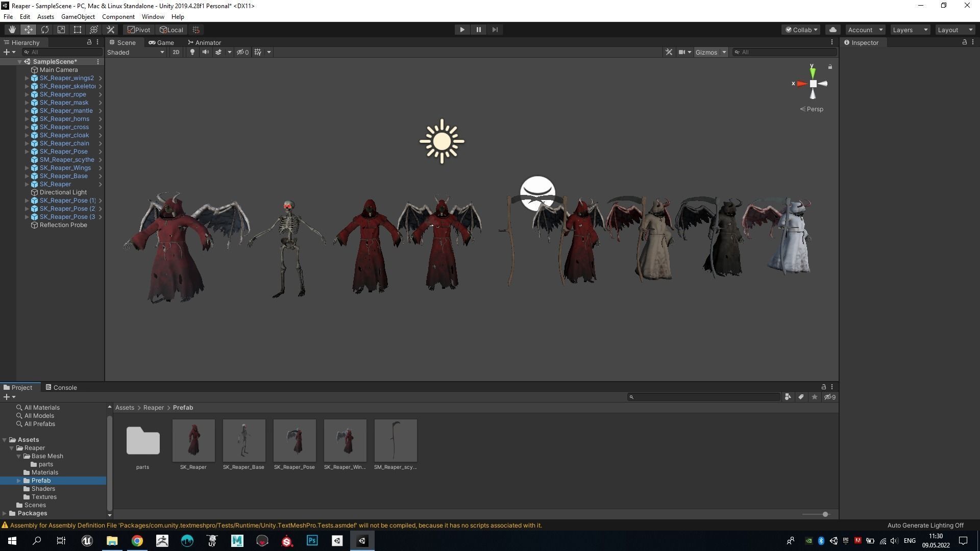Toggle Pivot/Center handle position
Screen dimensions: 980x551
[139, 30]
